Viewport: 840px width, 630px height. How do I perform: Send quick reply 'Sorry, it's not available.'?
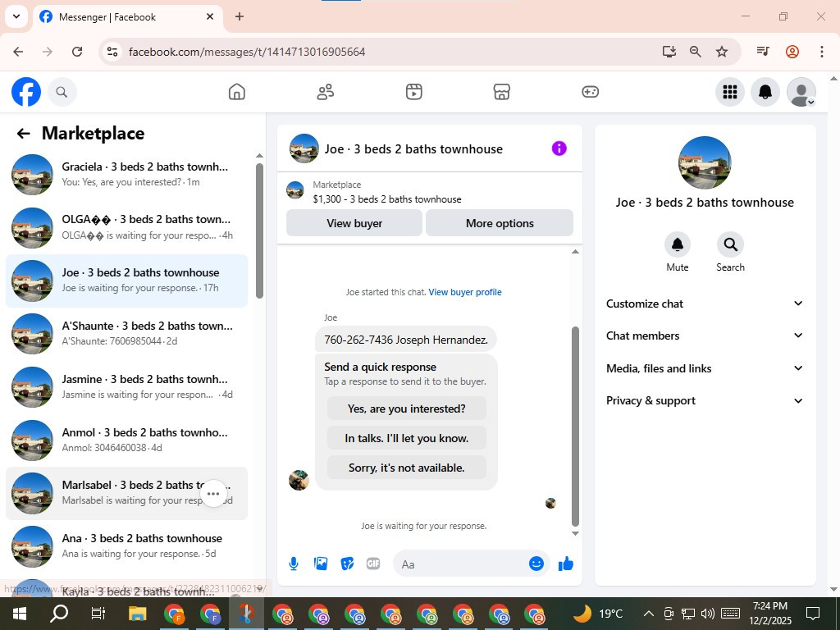click(x=407, y=468)
